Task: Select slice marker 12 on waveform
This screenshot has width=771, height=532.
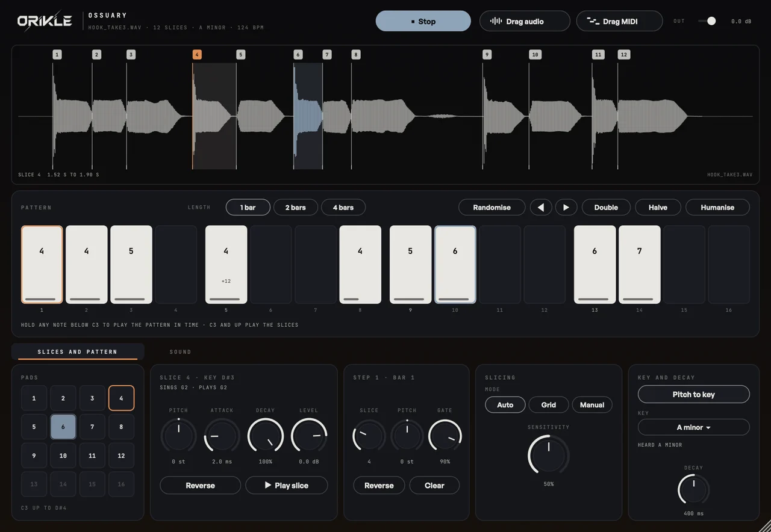Action: (x=624, y=55)
